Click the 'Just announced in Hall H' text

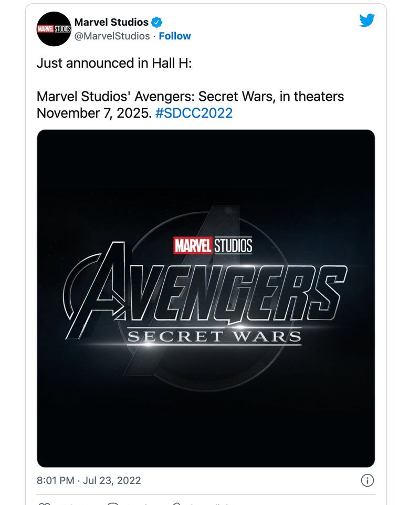click(x=114, y=63)
